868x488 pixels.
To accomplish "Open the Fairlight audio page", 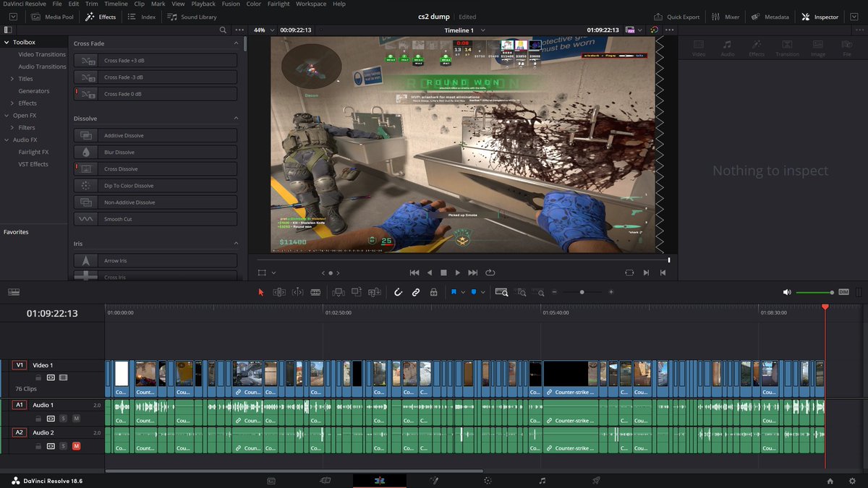I will coord(541,479).
